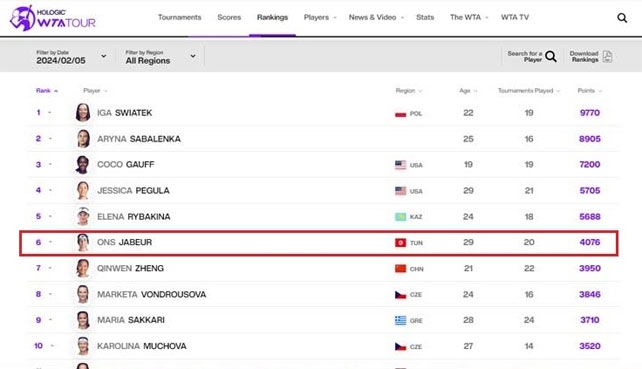
Task: Click the Tunisia flag for Jabeur
Action: [x=400, y=243]
